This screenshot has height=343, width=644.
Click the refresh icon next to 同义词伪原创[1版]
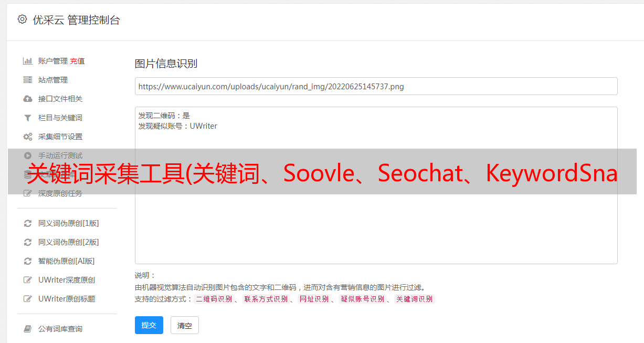click(x=28, y=223)
